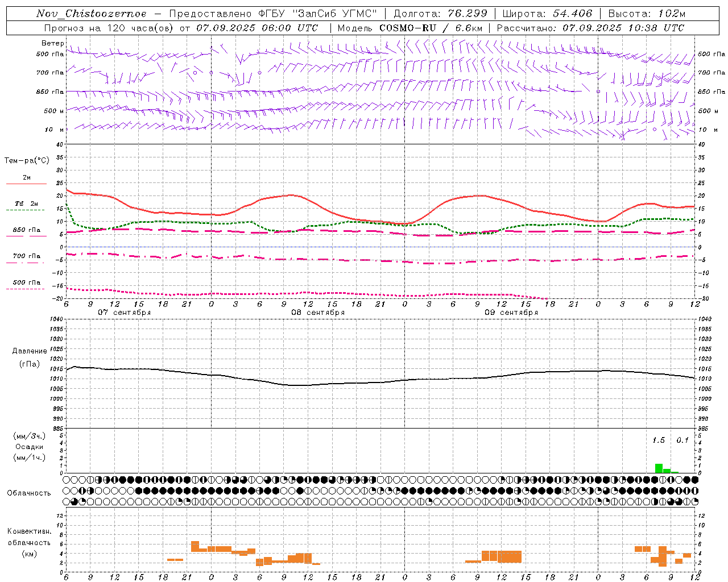
Task: Click computed time "Рассчитано: 07.09.2025 10:38 UTC"
Action: 590,28
